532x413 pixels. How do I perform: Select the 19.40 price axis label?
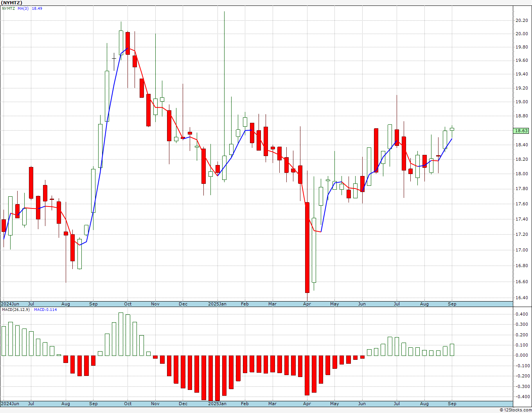point(521,74)
